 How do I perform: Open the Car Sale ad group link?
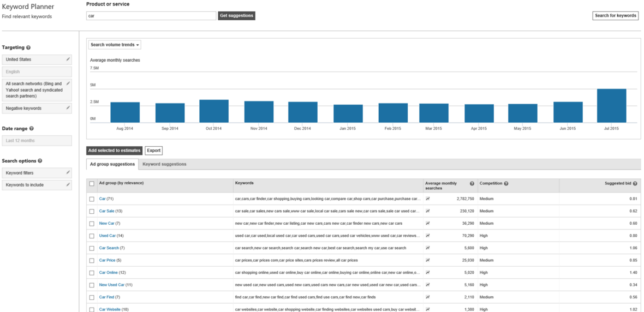(x=107, y=211)
